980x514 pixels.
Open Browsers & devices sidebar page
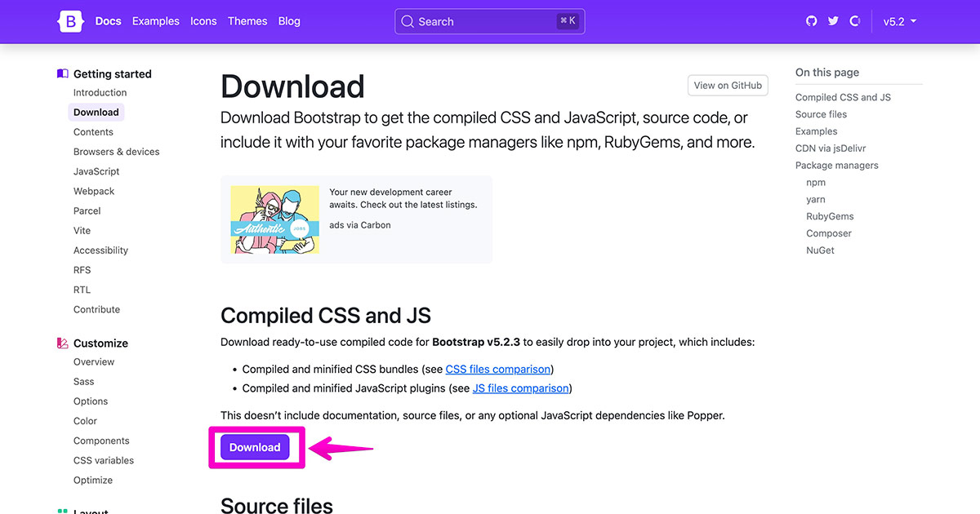117,152
